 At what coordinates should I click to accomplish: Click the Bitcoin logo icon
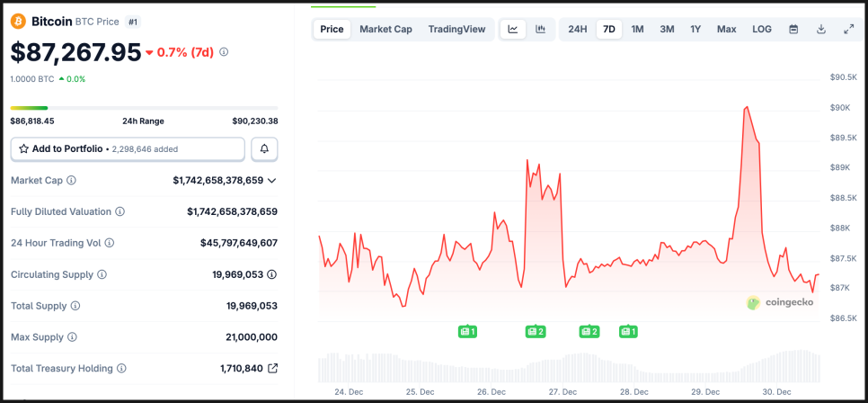click(19, 21)
